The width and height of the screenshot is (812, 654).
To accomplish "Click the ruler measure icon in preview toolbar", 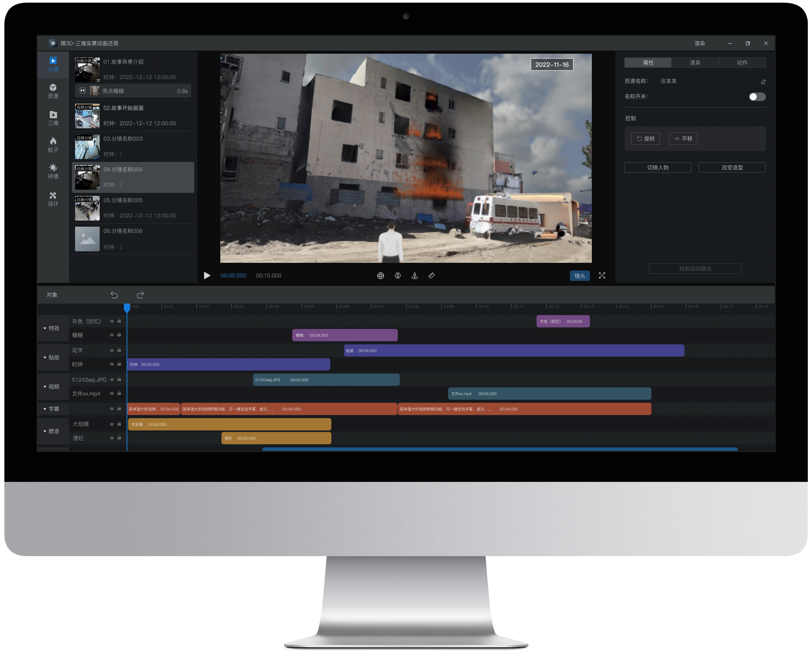I will point(432,275).
